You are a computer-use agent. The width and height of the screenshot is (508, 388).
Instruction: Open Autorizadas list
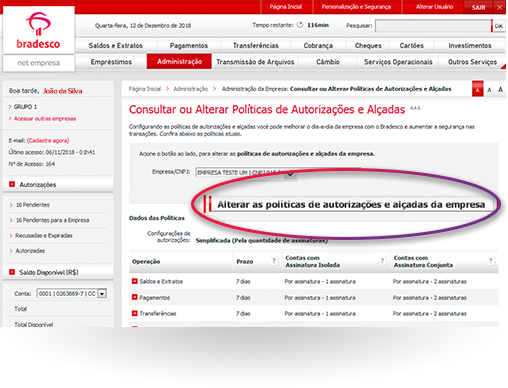coord(30,251)
